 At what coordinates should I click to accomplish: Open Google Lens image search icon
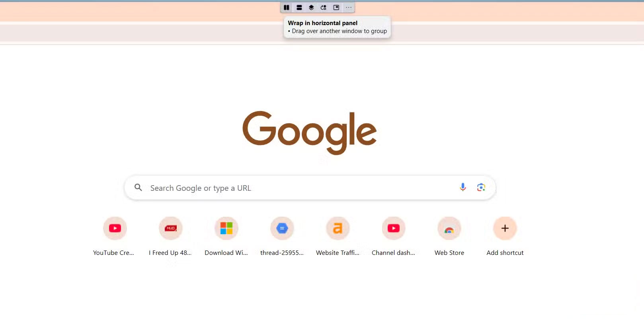click(481, 187)
